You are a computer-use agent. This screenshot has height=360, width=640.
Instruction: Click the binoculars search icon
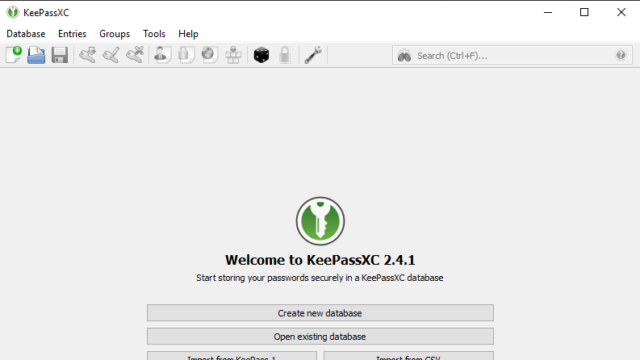click(404, 56)
